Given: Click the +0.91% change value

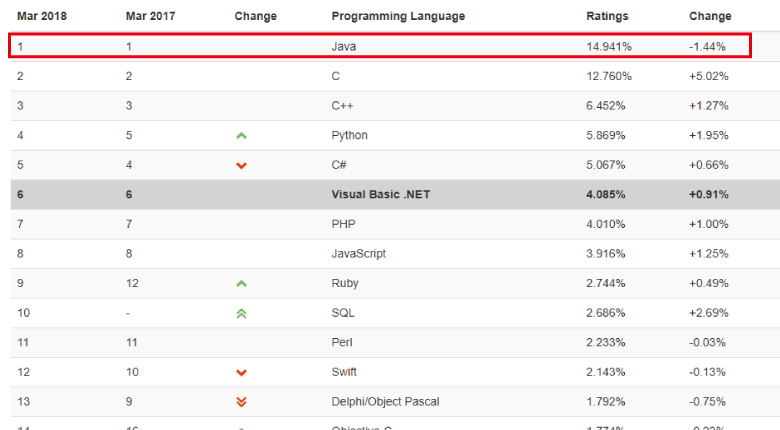Looking at the screenshot, I should pyautogui.click(x=708, y=195).
